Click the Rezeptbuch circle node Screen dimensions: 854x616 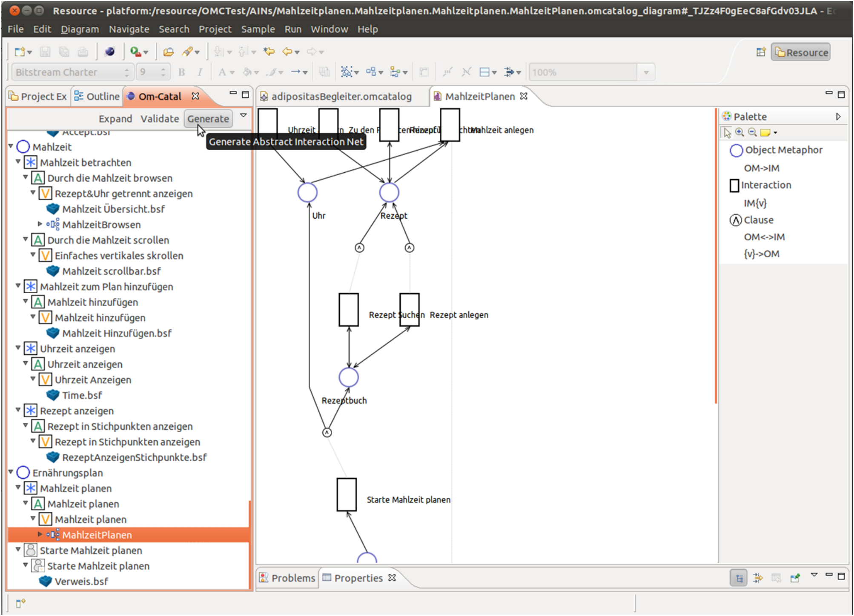click(x=349, y=377)
